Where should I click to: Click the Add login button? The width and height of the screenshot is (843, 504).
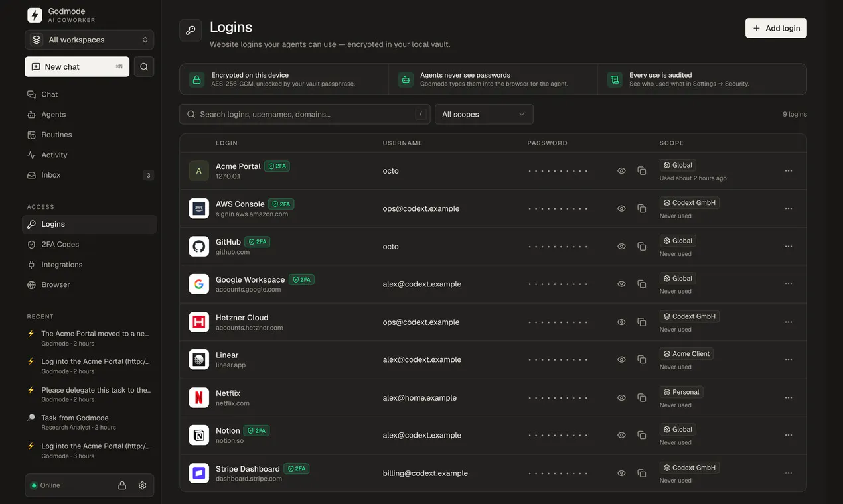(776, 28)
